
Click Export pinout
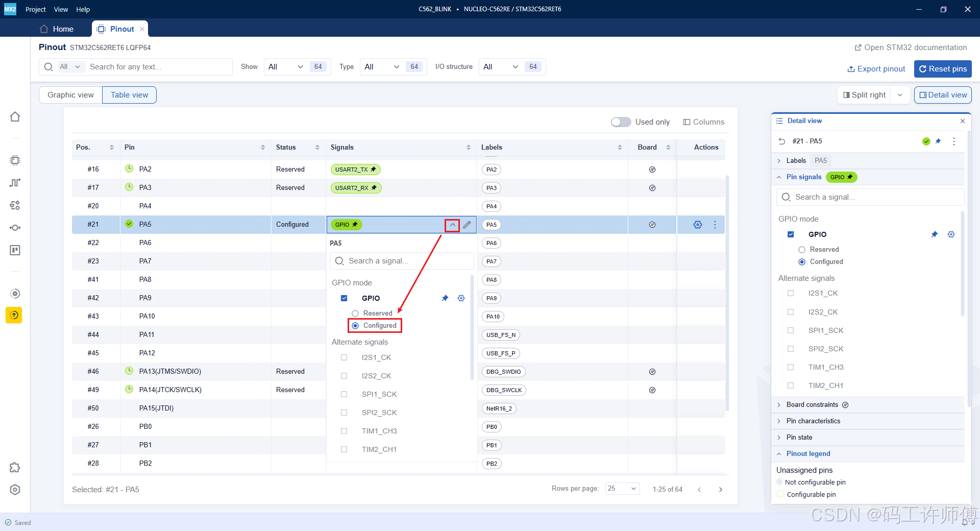876,69
